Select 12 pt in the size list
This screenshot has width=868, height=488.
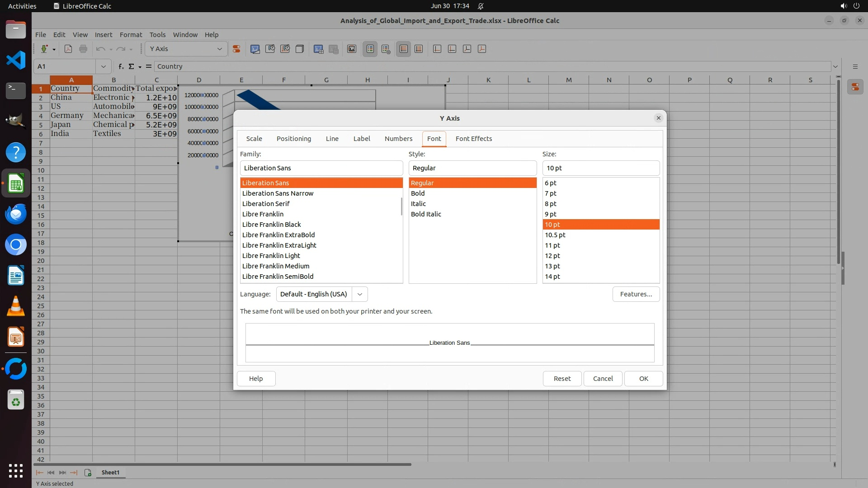[552, 256]
